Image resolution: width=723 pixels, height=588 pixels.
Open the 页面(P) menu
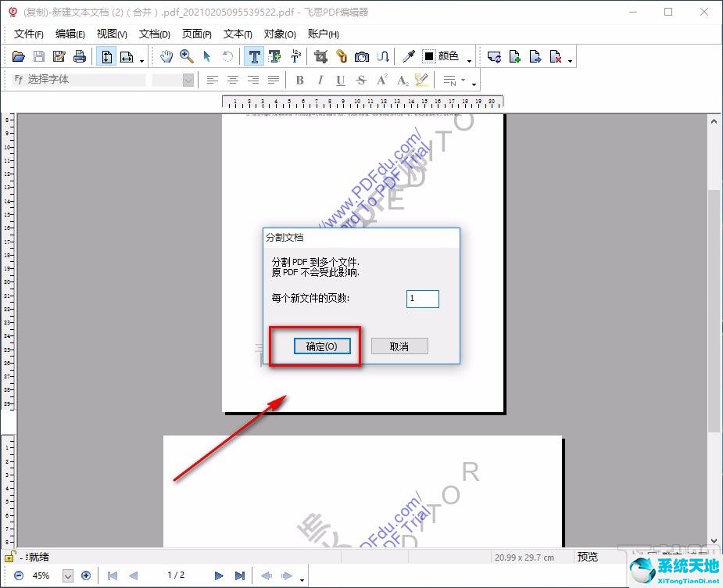tap(196, 34)
